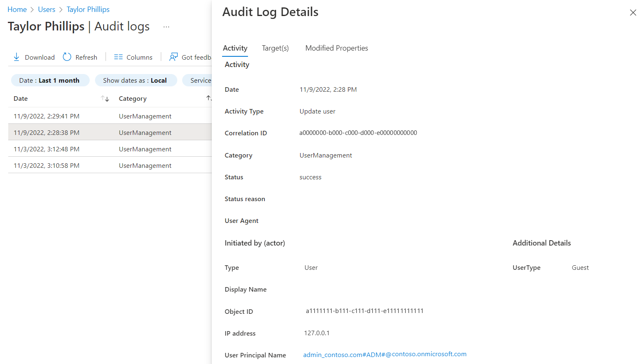Go to the Home breadcrumb link

click(x=17, y=9)
